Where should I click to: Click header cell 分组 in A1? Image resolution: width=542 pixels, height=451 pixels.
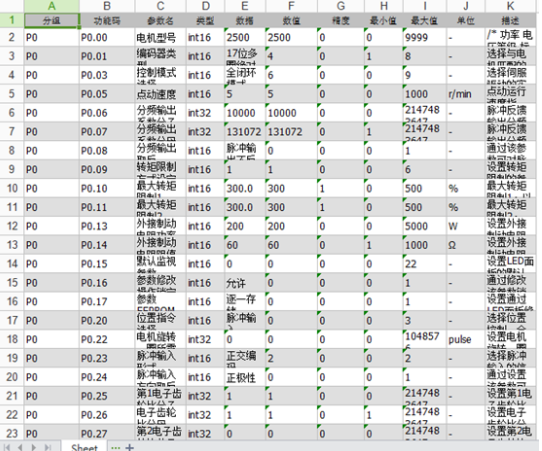[52, 20]
